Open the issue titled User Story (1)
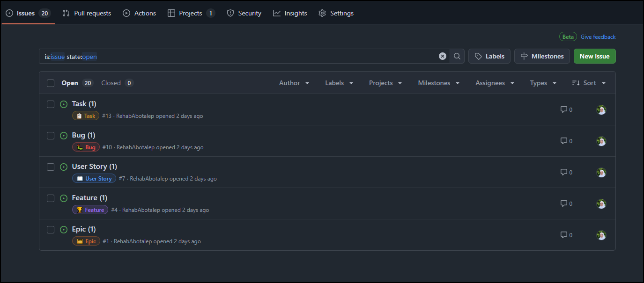 [x=95, y=167]
